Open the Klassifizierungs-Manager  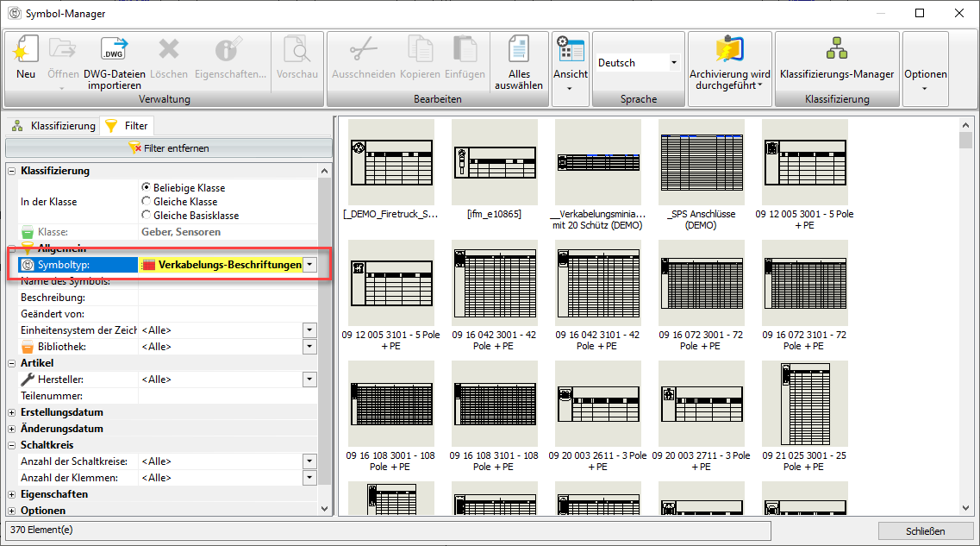(836, 50)
